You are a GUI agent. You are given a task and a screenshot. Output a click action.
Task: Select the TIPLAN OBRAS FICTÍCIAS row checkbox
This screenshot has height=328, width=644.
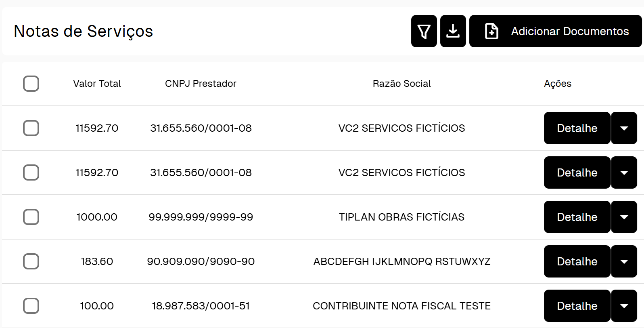click(x=31, y=217)
